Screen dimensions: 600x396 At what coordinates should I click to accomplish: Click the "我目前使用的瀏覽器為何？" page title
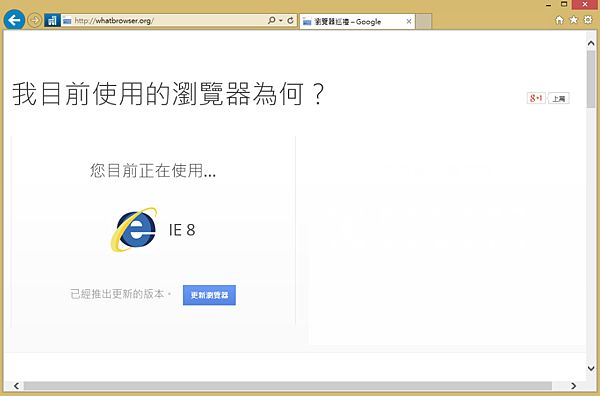pos(169,94)
